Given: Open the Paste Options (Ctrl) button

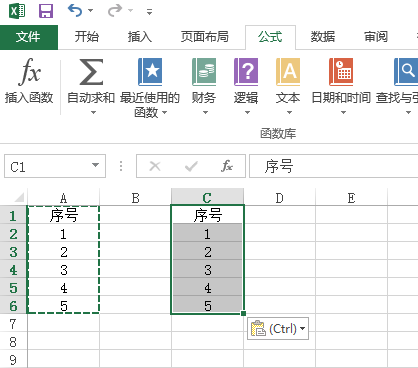Looking at the screenshot, I should (278, 329).
